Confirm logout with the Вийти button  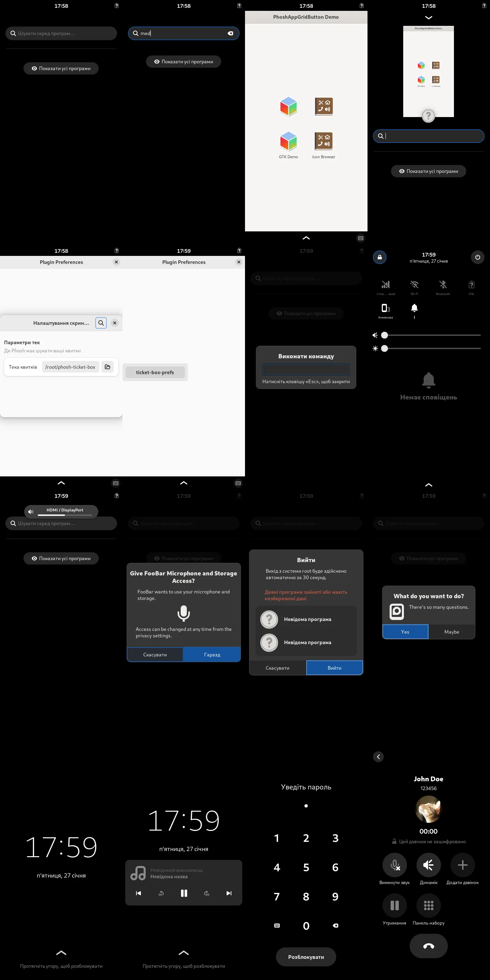point(334,668)
